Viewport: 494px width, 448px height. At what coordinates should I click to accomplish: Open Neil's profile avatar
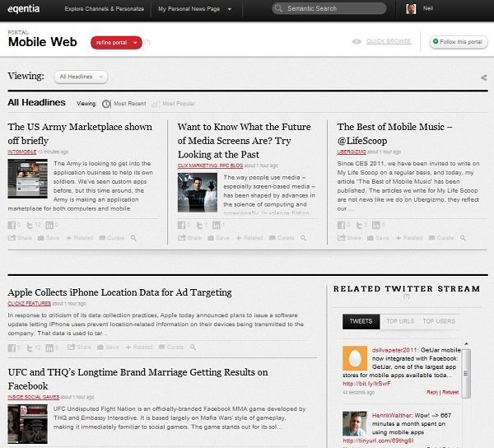tap(411, 9)
